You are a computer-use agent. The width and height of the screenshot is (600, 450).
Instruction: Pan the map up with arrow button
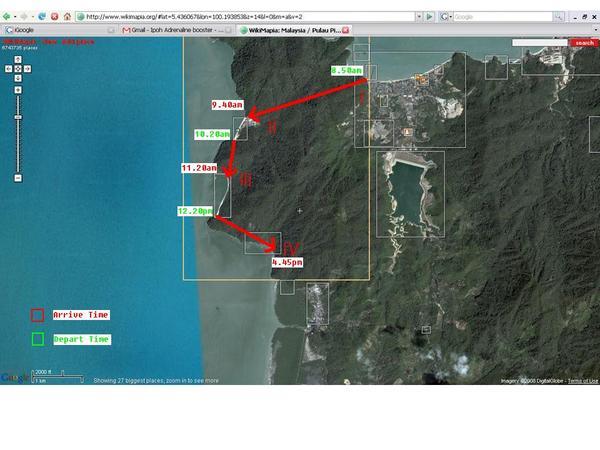click(x=18, y=59)
